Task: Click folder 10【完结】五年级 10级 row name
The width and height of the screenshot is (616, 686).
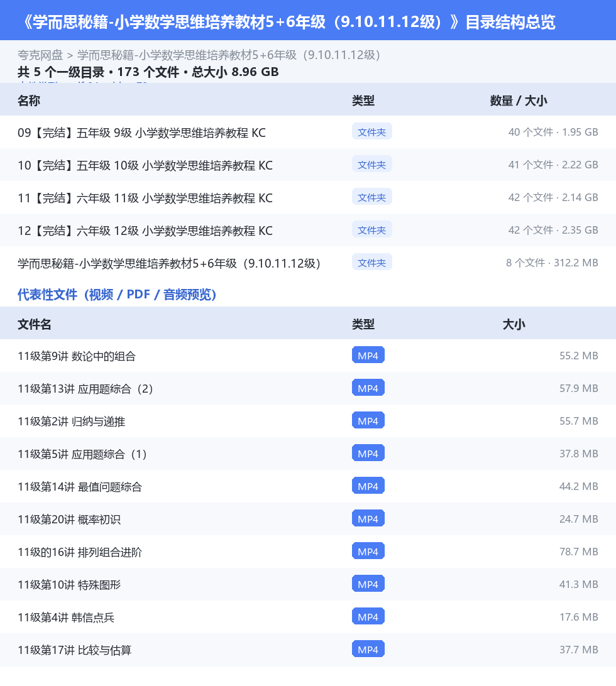Action: [145, 165]
